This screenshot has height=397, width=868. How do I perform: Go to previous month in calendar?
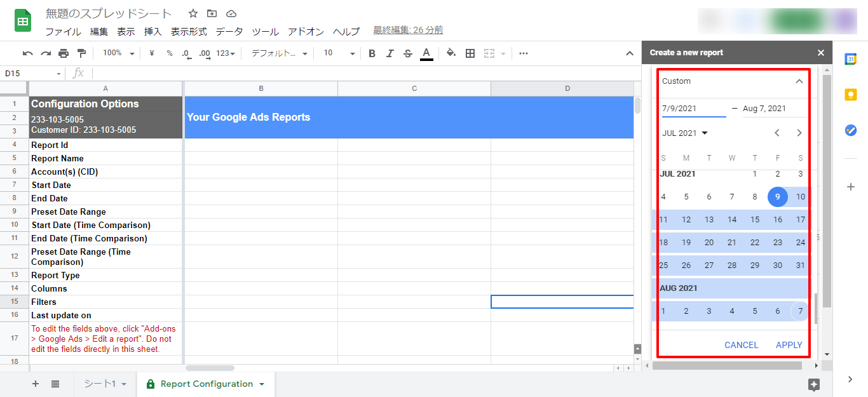click(776, 133)
